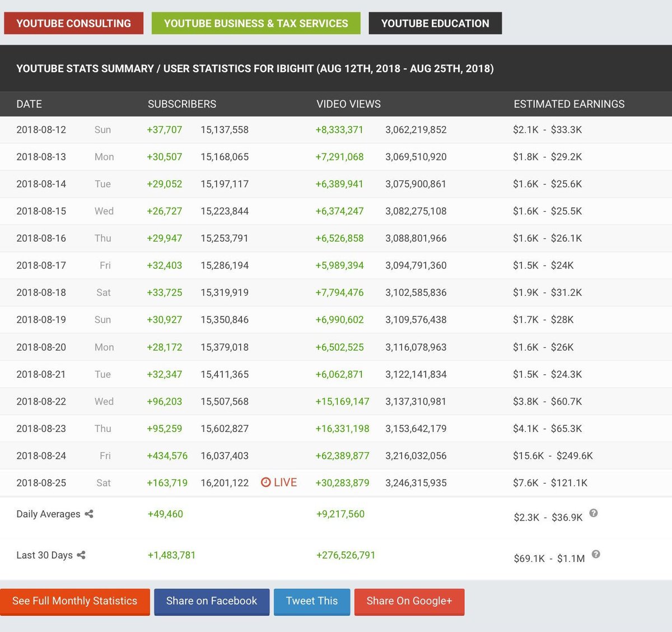Image resolution: width=672 pixels, height=632 pixels.
Task: Open the YouTube Education button
Action: 435,24
